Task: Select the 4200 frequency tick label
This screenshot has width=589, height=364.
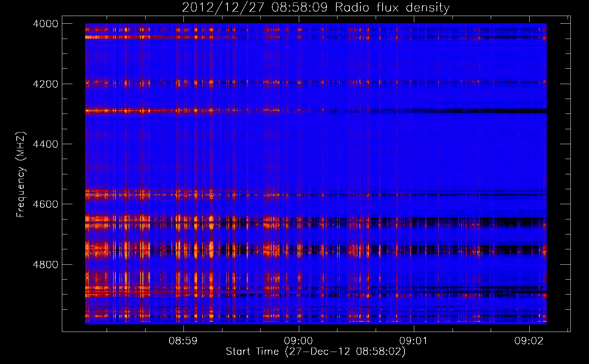Action: [x=46, y=84]
